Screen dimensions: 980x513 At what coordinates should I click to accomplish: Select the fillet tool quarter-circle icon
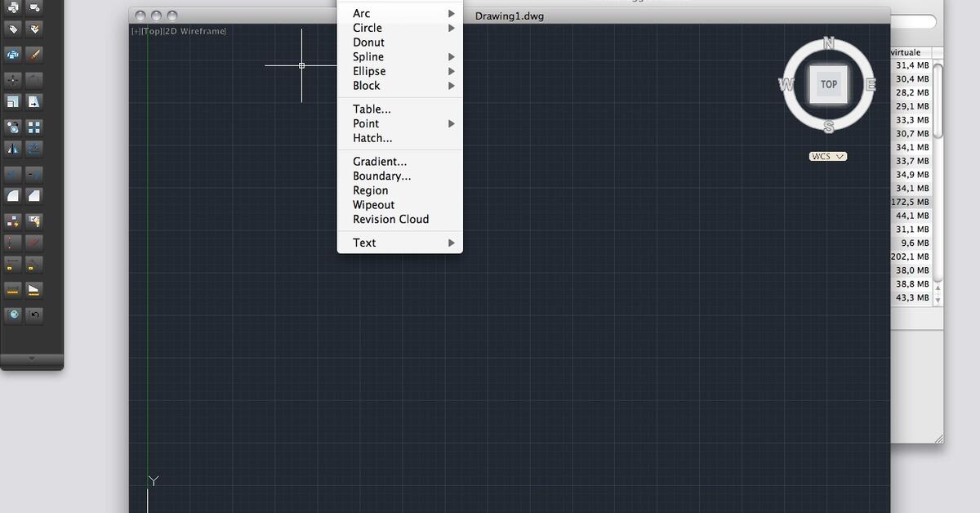pos(12,195)
